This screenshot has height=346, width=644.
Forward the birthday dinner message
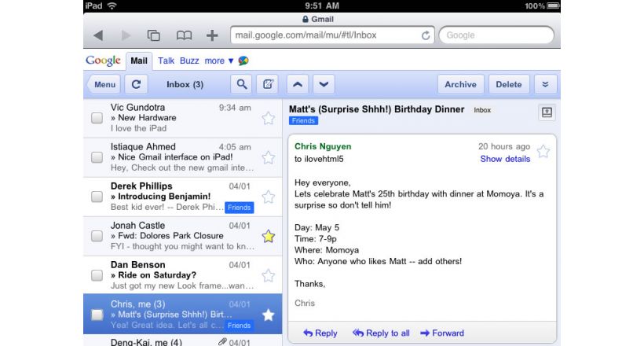tap(442, 333)
